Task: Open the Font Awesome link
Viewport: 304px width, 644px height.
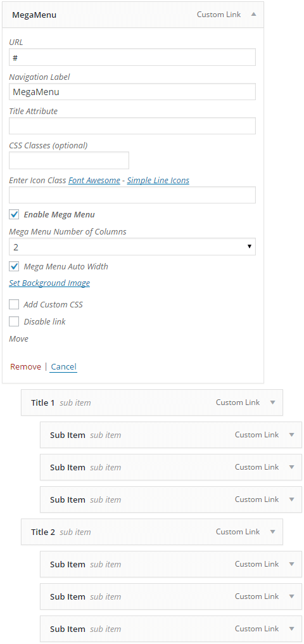Action: (x=94, y=180)
